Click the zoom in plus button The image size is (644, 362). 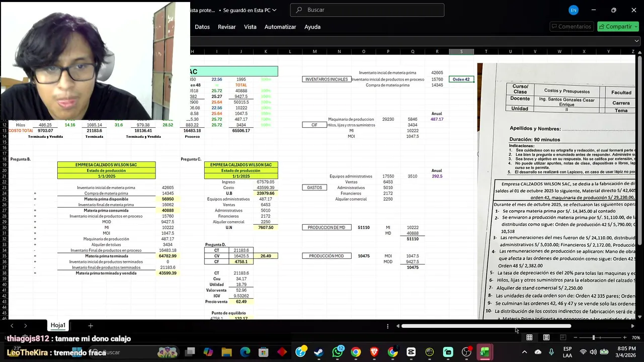click(x=624, y=337)
